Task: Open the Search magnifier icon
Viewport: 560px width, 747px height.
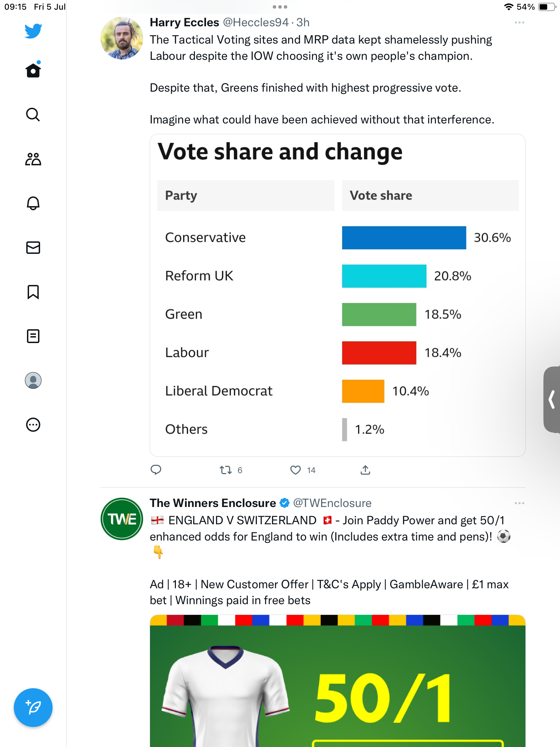Action: (33, 115)
